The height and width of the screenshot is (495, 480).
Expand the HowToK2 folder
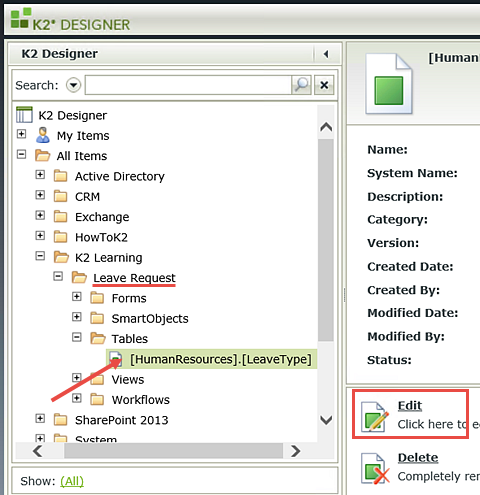40,236
